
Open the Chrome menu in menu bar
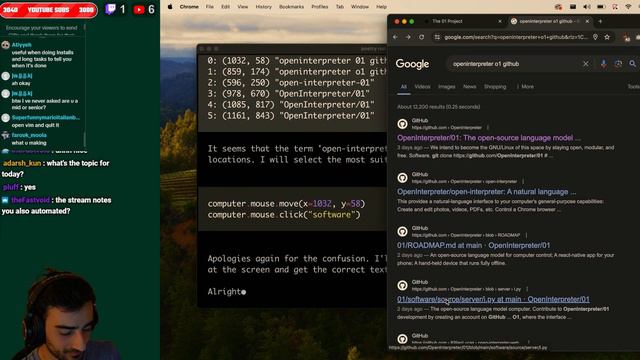[x=189, y=7]
